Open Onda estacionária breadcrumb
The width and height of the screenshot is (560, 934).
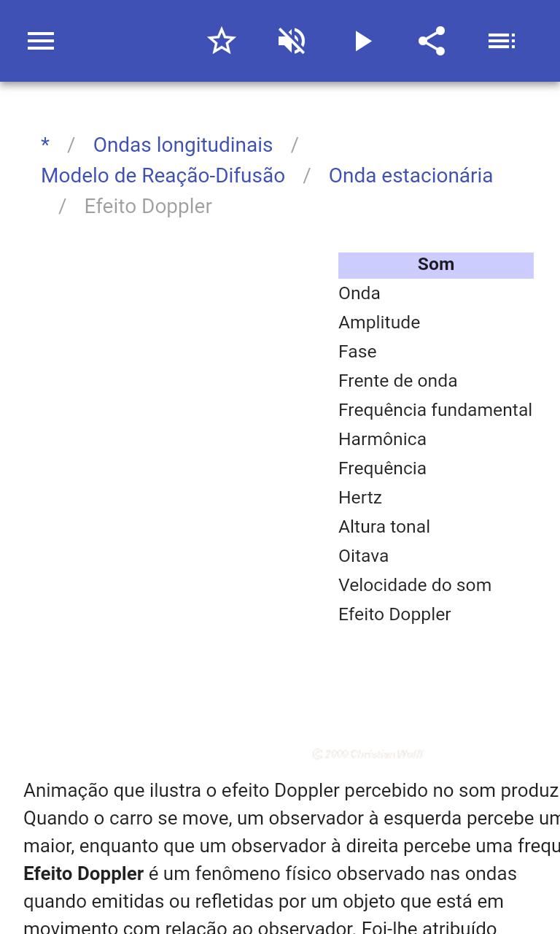pos(411,175)
